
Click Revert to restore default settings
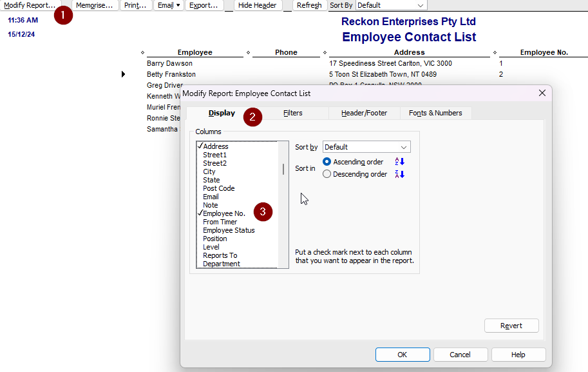511,326
